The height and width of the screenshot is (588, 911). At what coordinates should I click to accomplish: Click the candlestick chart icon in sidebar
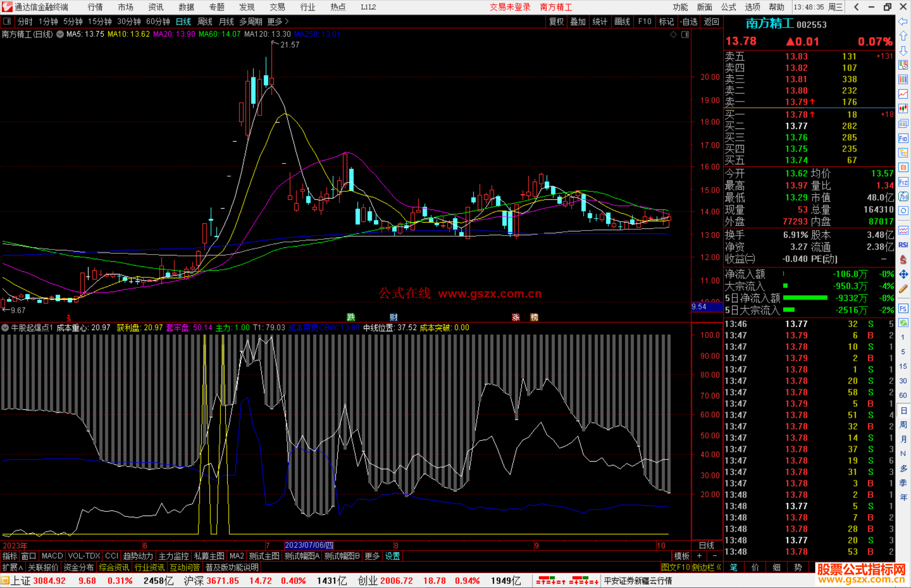pos(903,108)
